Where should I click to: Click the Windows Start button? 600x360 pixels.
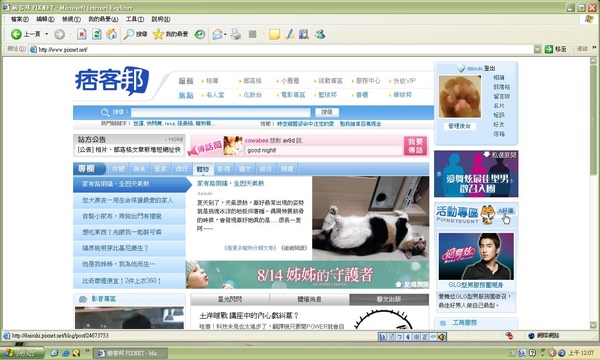pyautogui.click(x=22, y=353)
